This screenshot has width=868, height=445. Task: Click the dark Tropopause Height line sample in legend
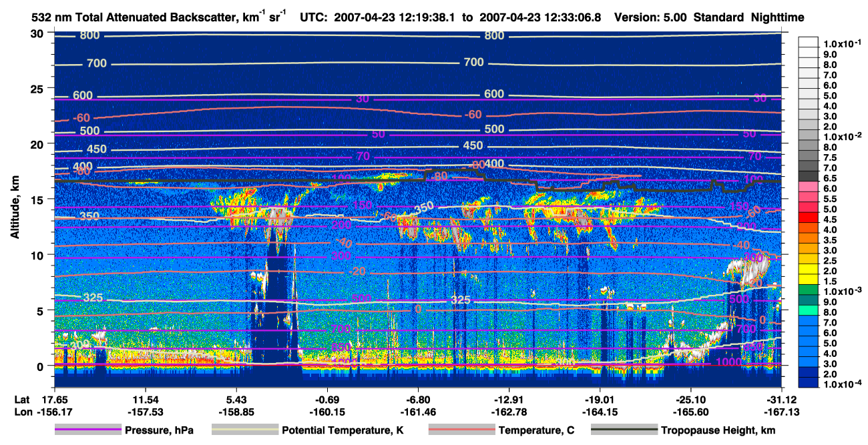click(624, 430)
